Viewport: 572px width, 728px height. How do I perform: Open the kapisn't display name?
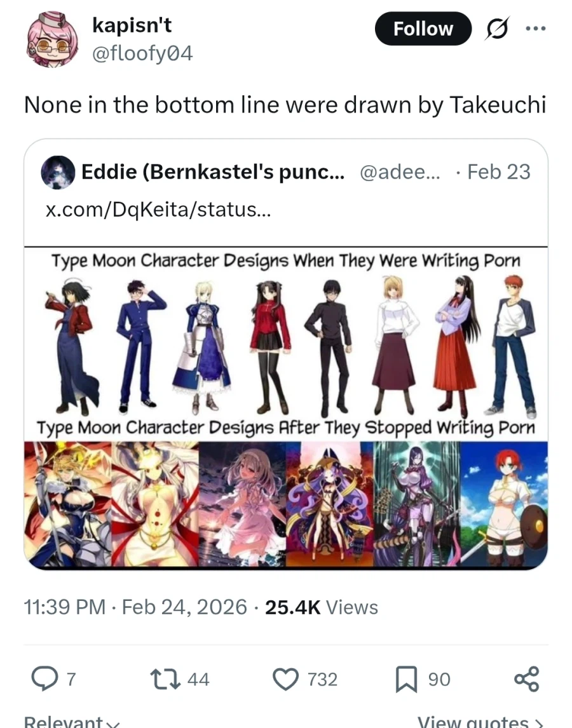(x=132, y=25)
